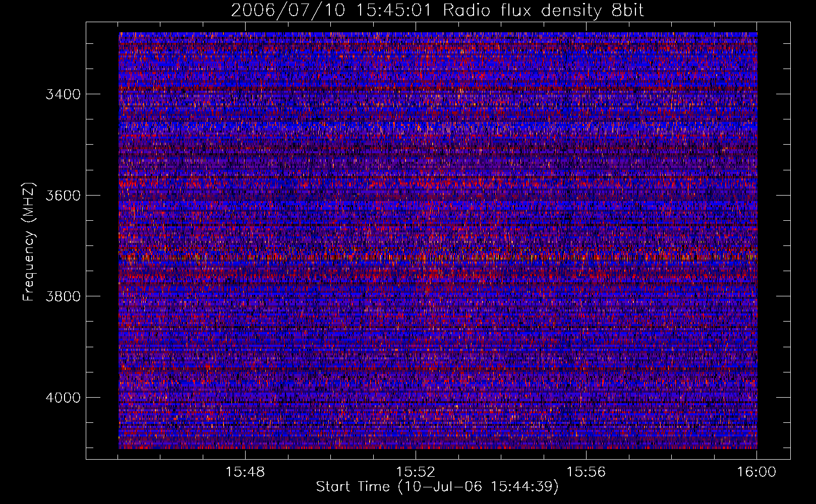This screenshot has height=504, width=816.
Task: Click the Y-axis label "Frequency (MHZ)"
Action: click(29, 242)
